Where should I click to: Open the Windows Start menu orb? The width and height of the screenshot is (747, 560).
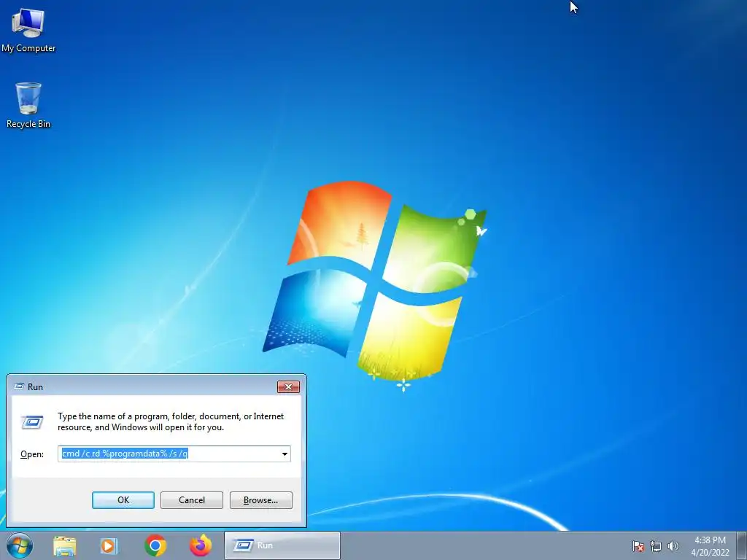[x=20, y=545]
